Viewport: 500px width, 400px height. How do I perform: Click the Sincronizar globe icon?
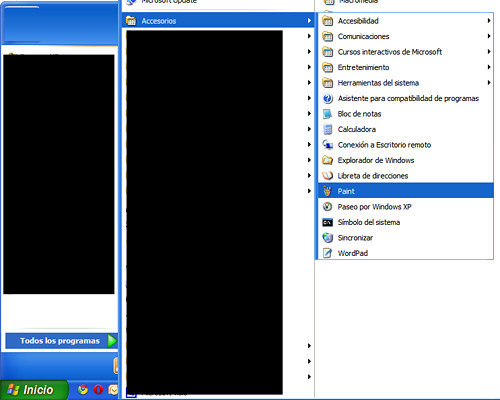pos(327,238)
